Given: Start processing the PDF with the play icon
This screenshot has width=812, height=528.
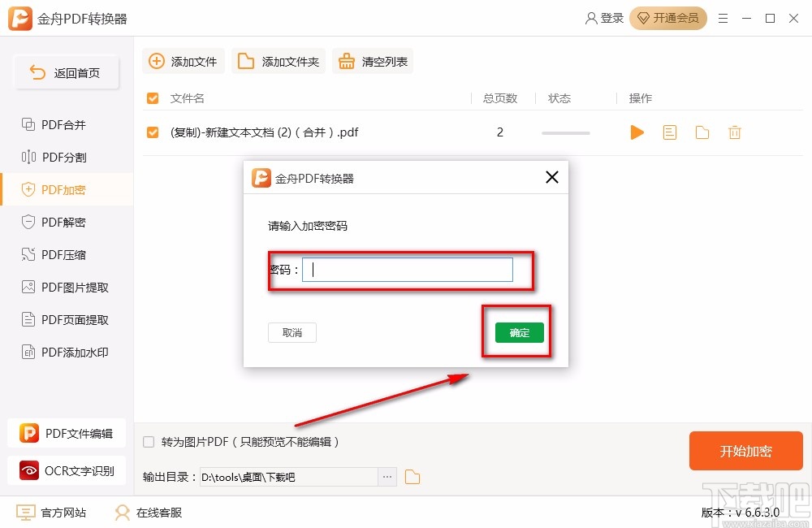Looking at the screenshot, I should (637, 132).
